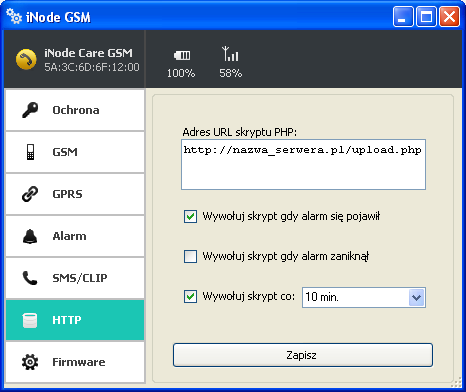
Task: Click the bell icon beside Alarm
Action: tap(30, 236)
